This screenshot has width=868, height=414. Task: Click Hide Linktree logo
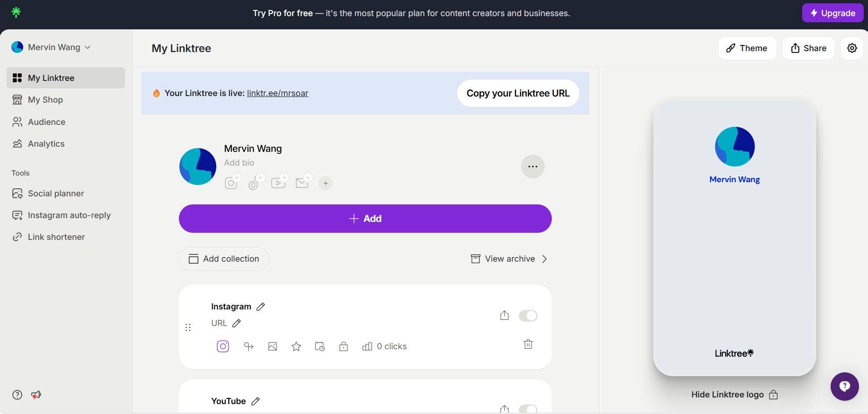click(x=735, y=395)
